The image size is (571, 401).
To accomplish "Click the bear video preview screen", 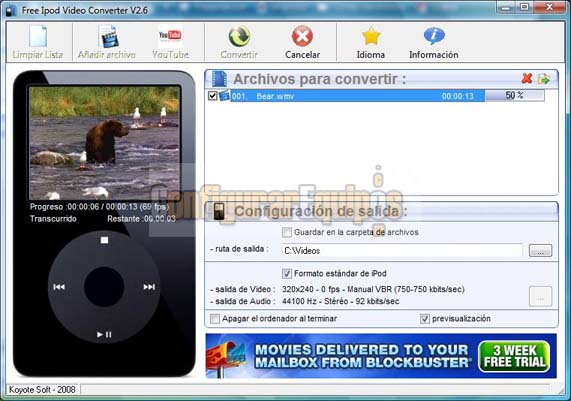I will tap(105, 143).
